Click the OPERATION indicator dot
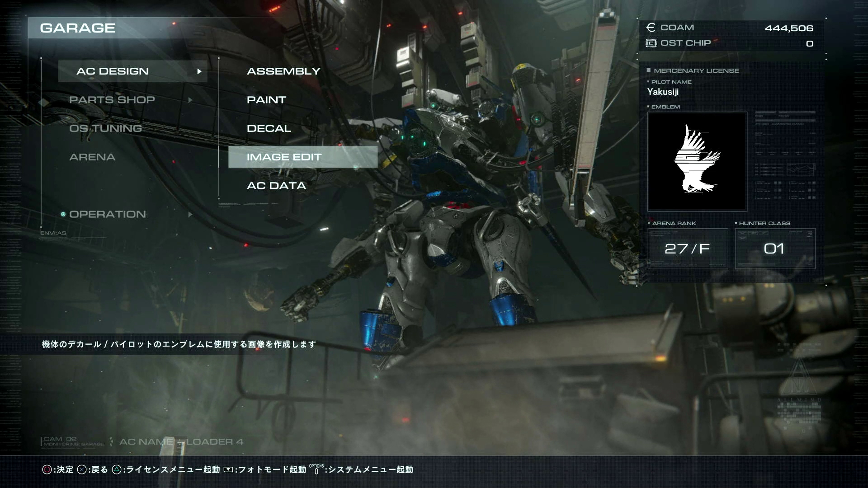 [x=63, y=214]
